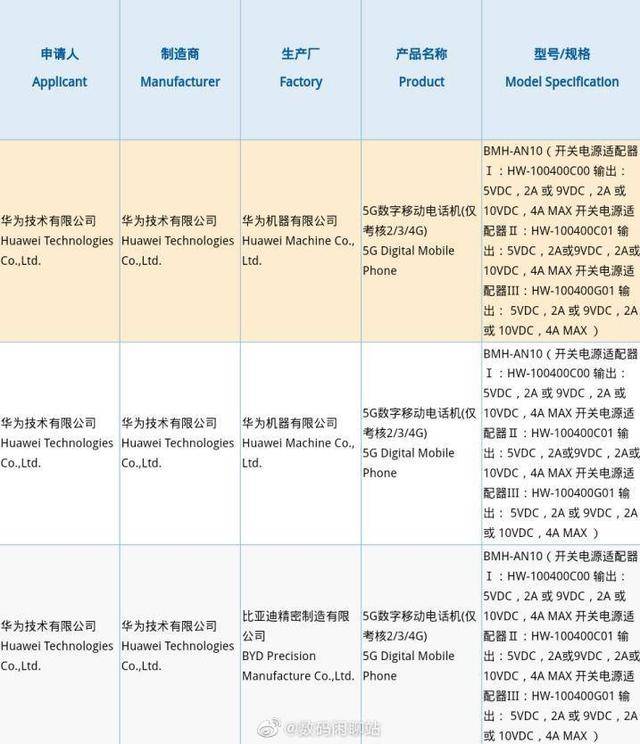The image size is (640, 744).
Task: Click the Product column header
Action: (x=421, y=69)
